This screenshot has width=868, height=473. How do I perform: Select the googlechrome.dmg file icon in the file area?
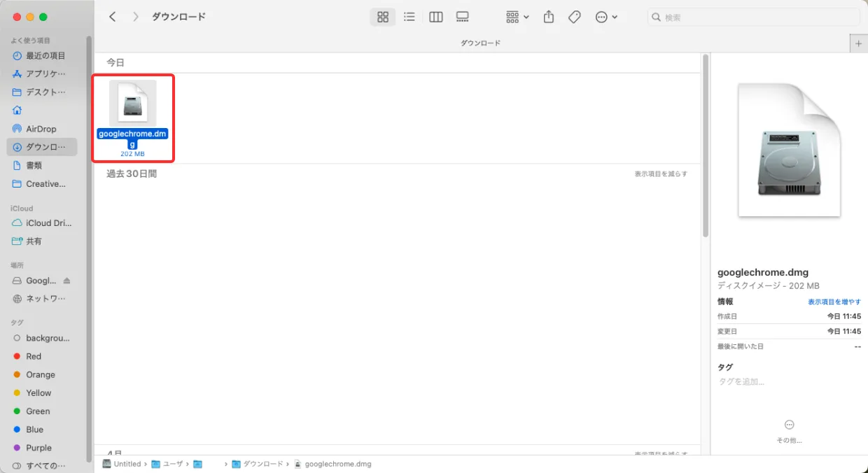click(x=133, y=104)
